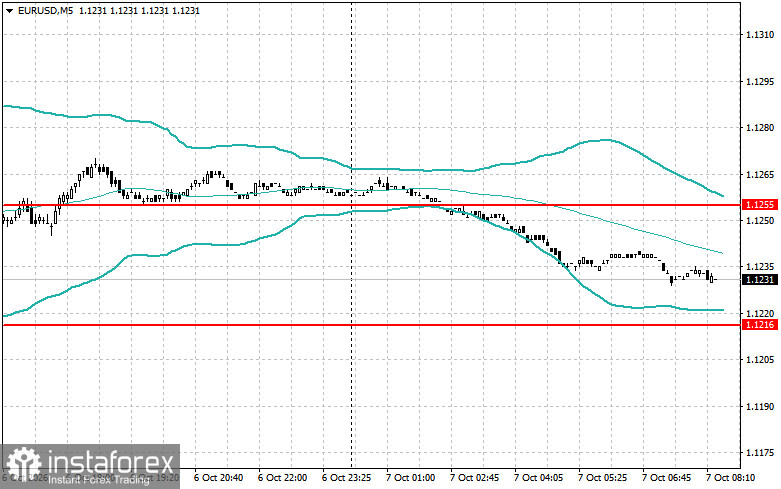Select the EURUSD,M5 chart title text

pyautogui.click(x=45, y=10)
